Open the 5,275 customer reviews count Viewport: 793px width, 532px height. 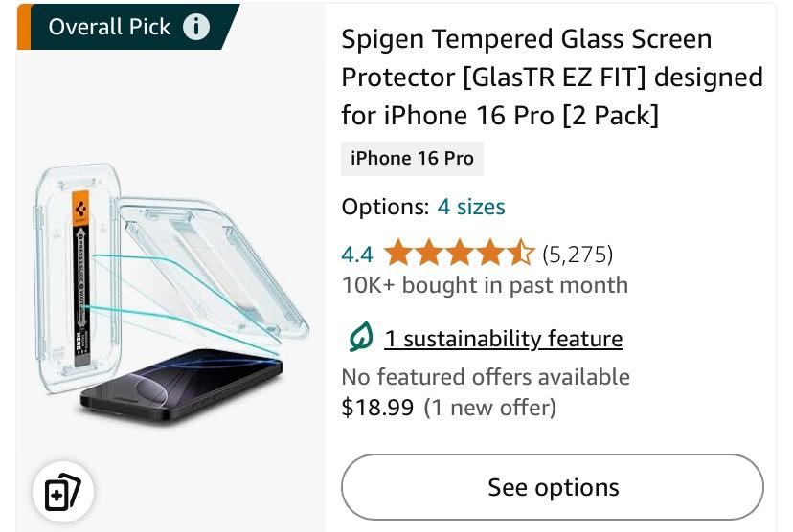point(577,255)
